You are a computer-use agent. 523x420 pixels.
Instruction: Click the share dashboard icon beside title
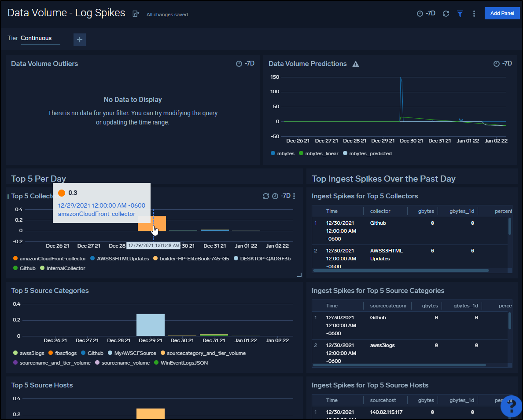[136, 14]
